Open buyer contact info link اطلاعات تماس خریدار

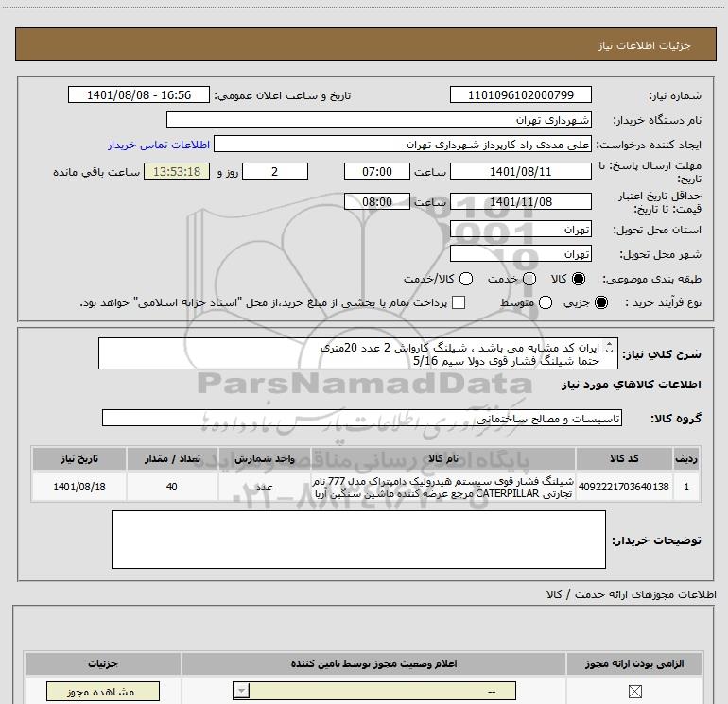click(x=159, y=145)
